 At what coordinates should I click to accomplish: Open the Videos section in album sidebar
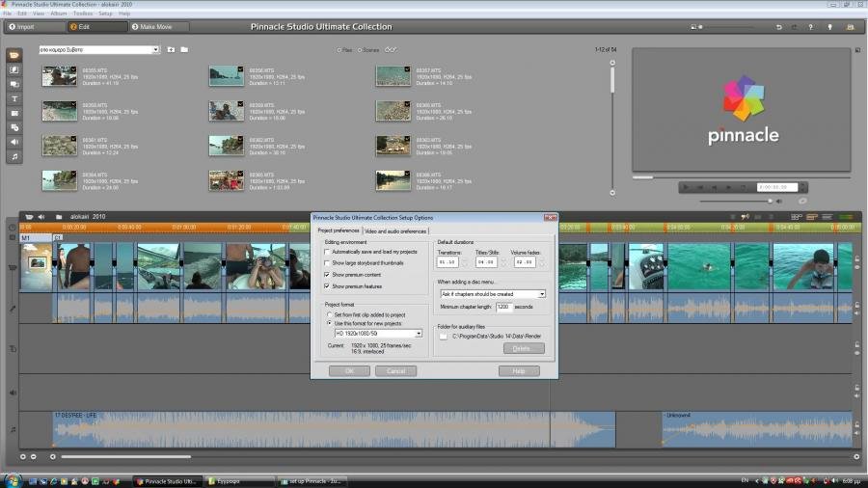(14, 55)
